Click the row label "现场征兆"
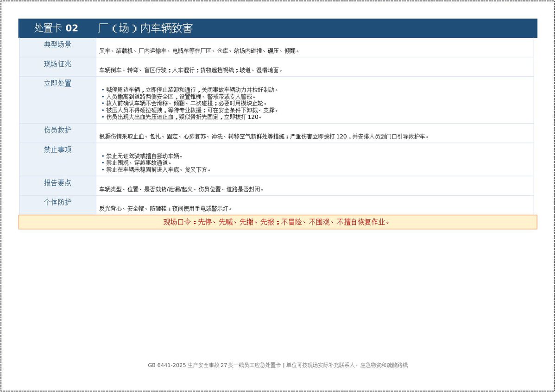 tap(58, 64)
